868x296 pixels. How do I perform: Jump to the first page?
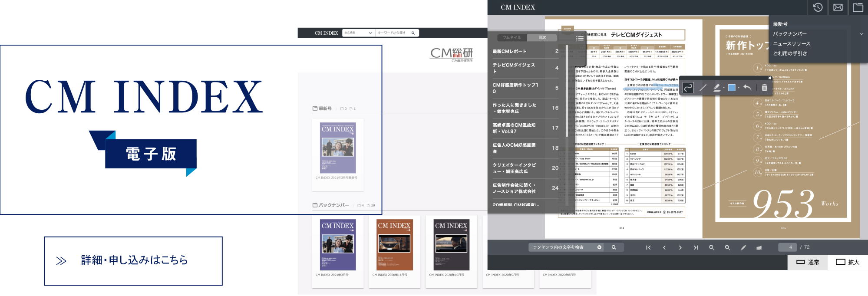click(648, 247)
